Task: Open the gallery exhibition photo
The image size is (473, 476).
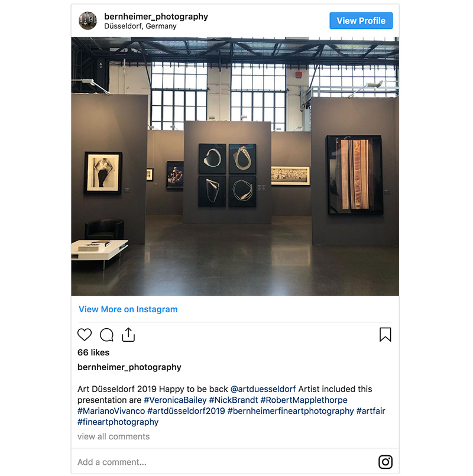Action: [235, 166]
